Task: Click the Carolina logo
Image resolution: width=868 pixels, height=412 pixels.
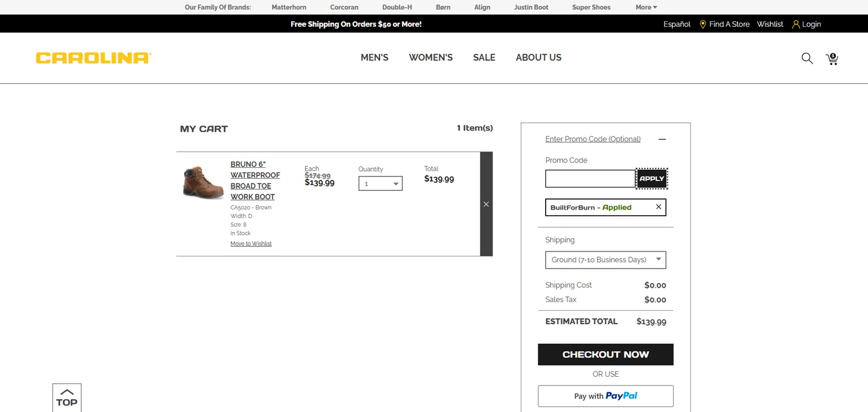Action: (94, 58)
